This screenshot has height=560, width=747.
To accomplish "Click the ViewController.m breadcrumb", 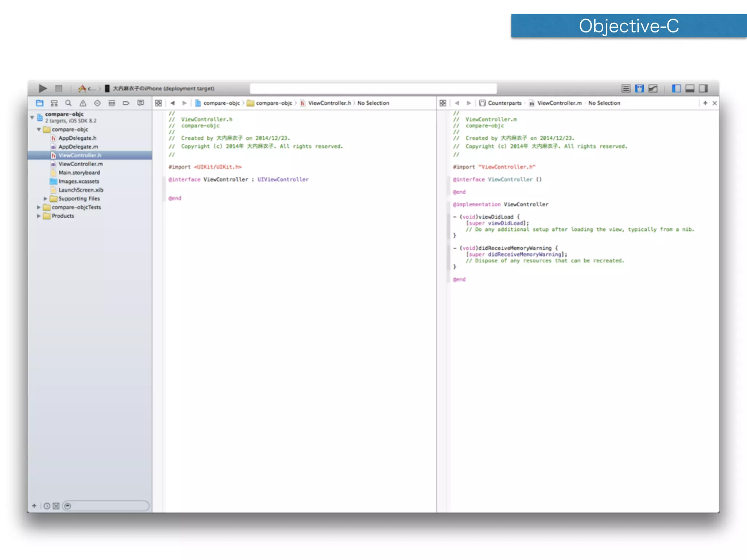I will click(x=556, y=103).
